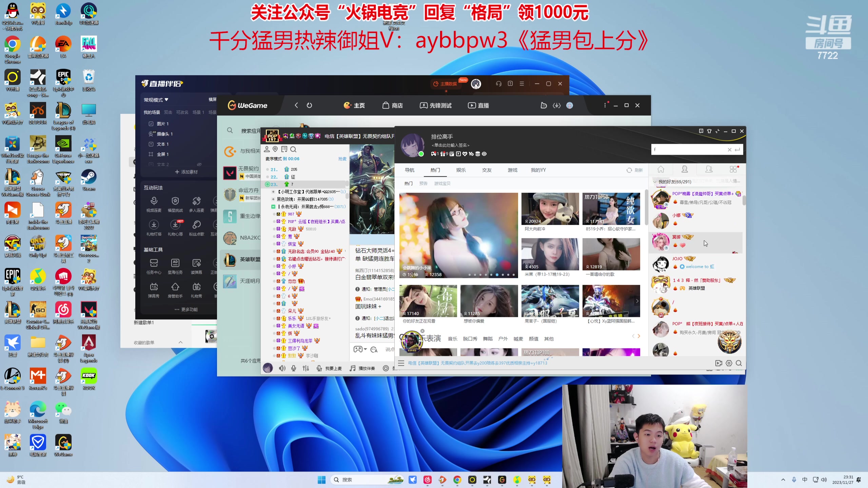Open 阿大向前冲 stream thumbnail
The image size is (868, 488).
(x=550, y=209)
